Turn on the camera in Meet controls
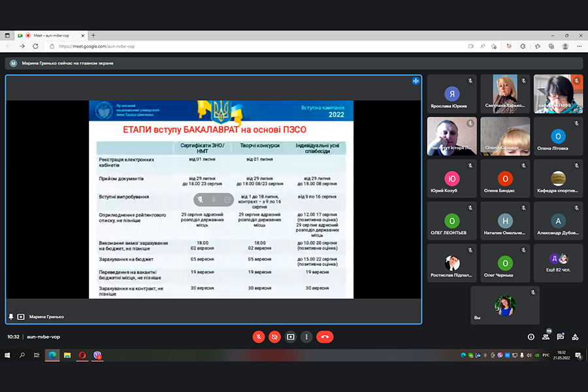Viewport: 588px width, 392px height. [x=274, y=337]
